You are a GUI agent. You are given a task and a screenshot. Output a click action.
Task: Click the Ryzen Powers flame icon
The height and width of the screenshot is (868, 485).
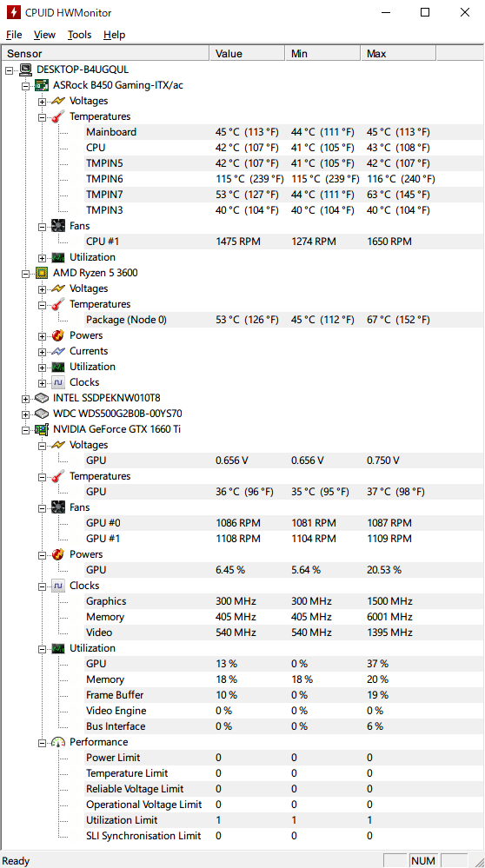(x=58, y=335)
